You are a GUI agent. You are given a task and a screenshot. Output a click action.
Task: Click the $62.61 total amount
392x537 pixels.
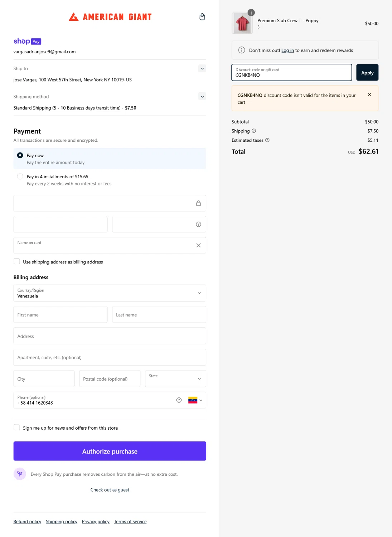pos(368,151)
